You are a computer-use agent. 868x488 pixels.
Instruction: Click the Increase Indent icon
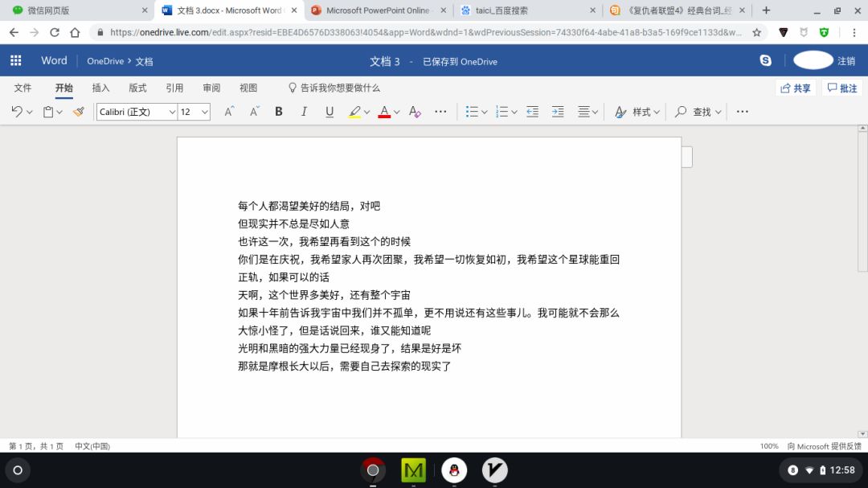point(558,112)
